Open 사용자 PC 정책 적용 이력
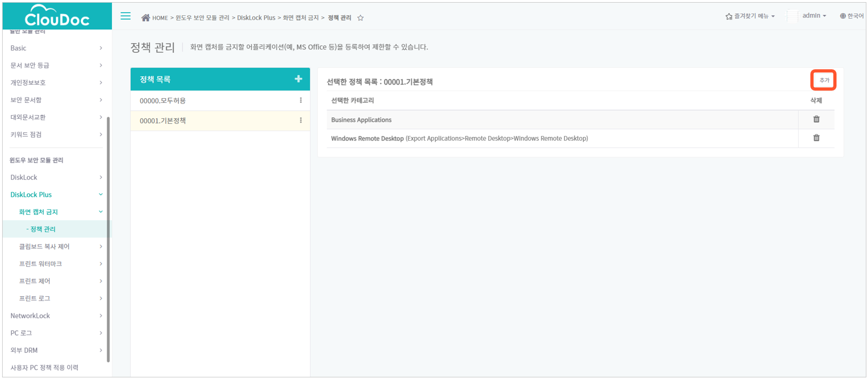 (x=44, y=368)
